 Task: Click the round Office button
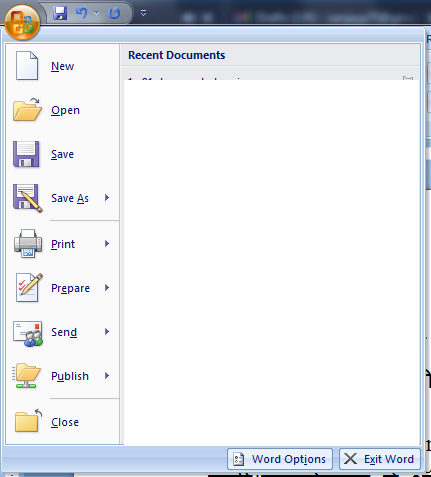click(x=22, y=22)
